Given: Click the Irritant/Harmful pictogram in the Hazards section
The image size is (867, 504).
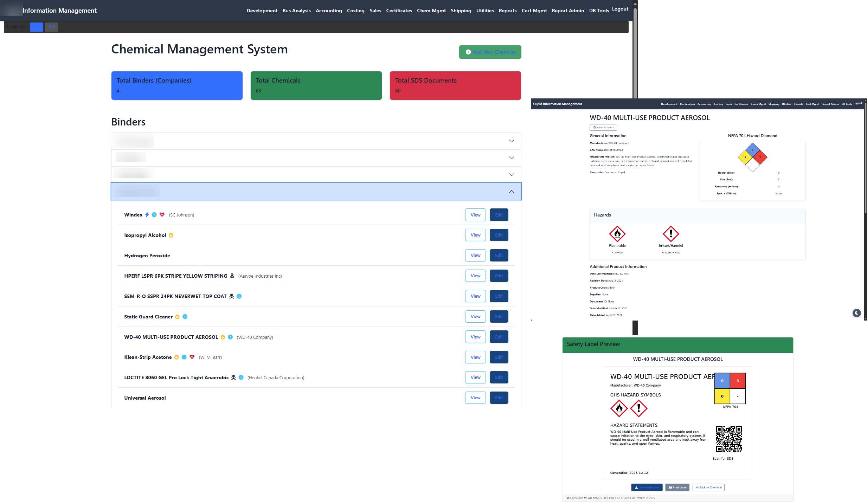Looking at the screenshot, I should [x=670, y=234].
